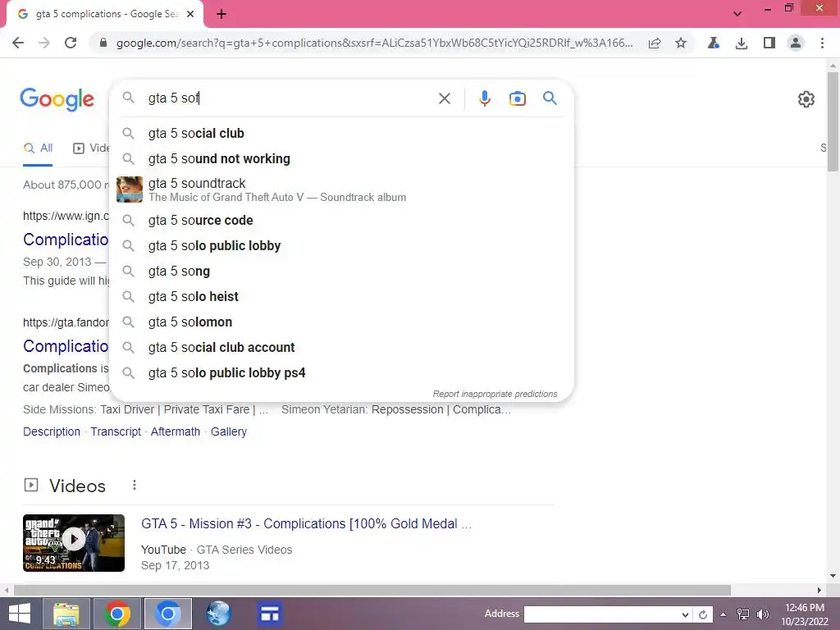This screenshot has height=630, width=840.
Task: Open the IGN Complications result title
Action: 66,240
